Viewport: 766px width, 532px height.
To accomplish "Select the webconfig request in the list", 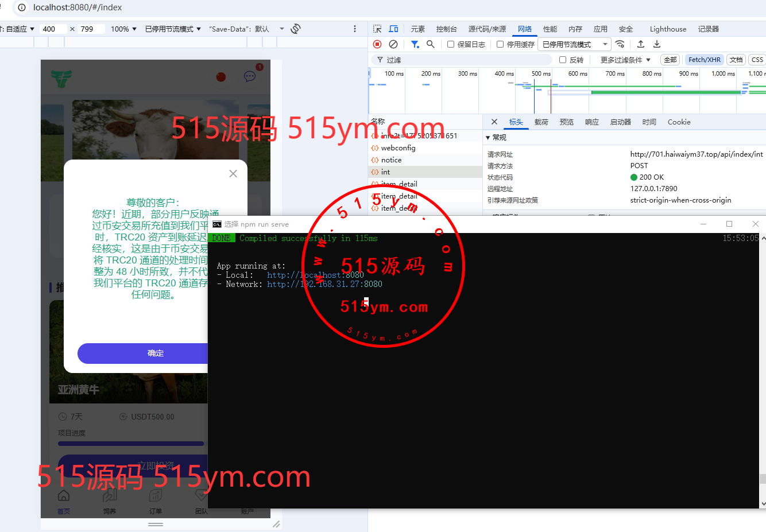I will coord(398,147).
